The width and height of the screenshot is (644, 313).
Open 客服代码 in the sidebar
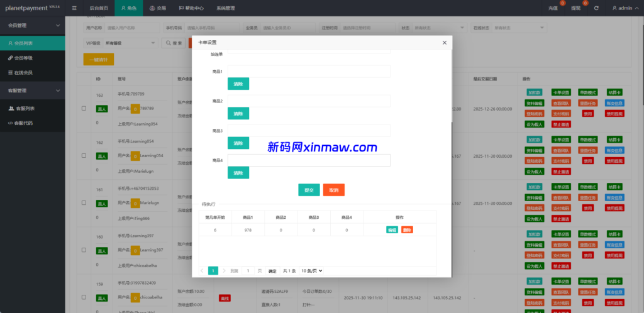33,123
